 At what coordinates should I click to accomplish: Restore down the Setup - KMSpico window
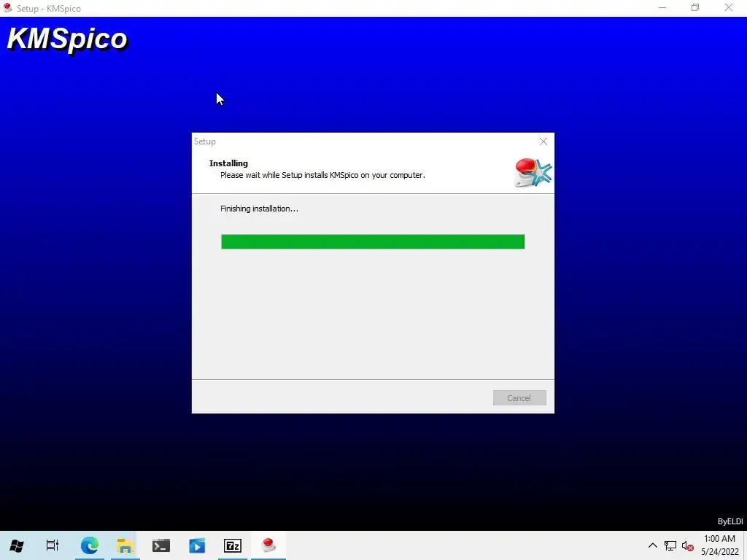coord(695,8)
